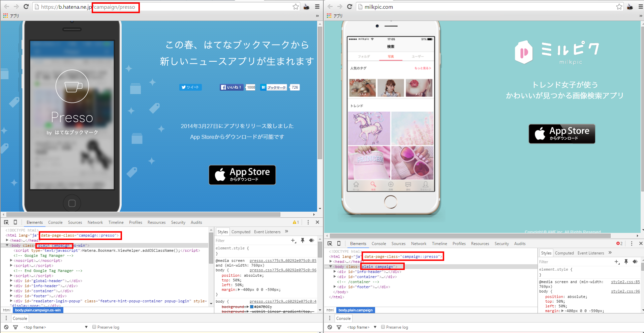The width and height of the screenshot is (644, 333).
Task: Click filter icon in left console drawer
Action: 16,327
